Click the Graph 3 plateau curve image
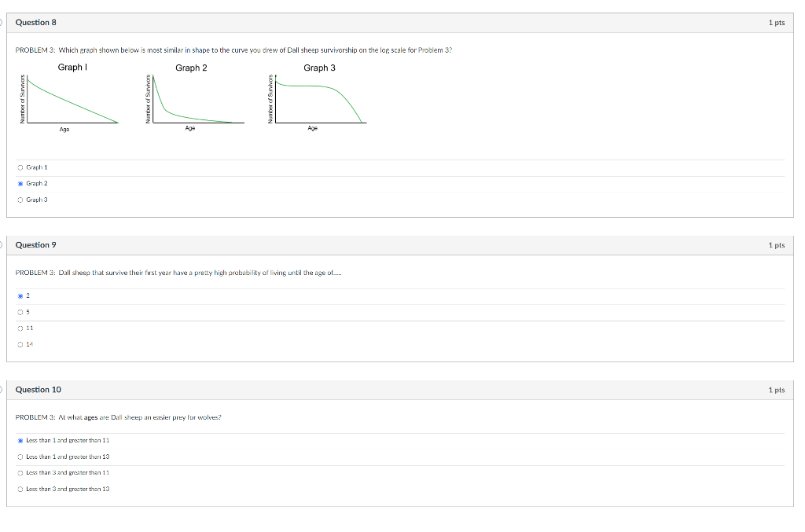The width and height of the screenshot is (805, 532). click(x=318, y=97)
